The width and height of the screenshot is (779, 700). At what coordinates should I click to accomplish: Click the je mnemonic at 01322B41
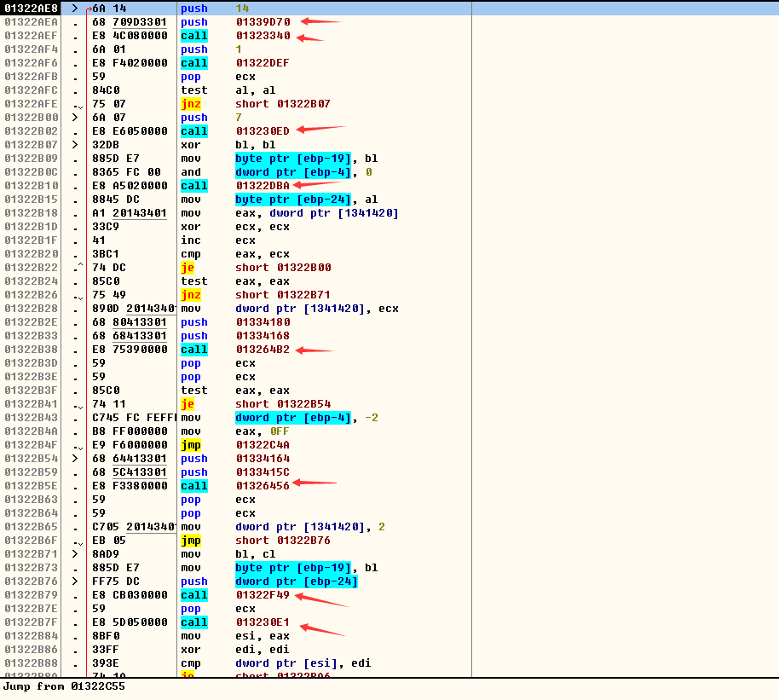188,403
